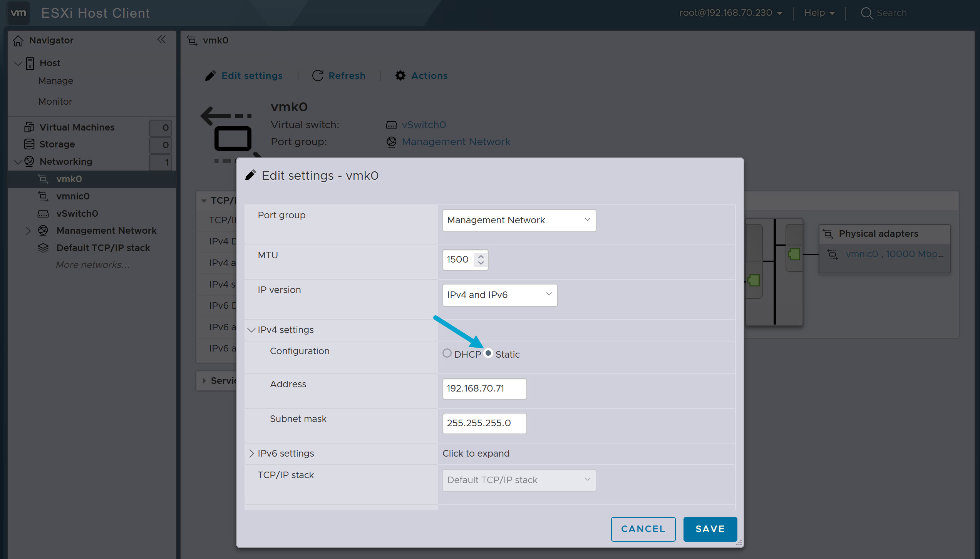Viewport: 980px width, 559px height.
Task: Select the vmk0 VMkernel NIC icon in Navigator
Action: pos(43,179)
